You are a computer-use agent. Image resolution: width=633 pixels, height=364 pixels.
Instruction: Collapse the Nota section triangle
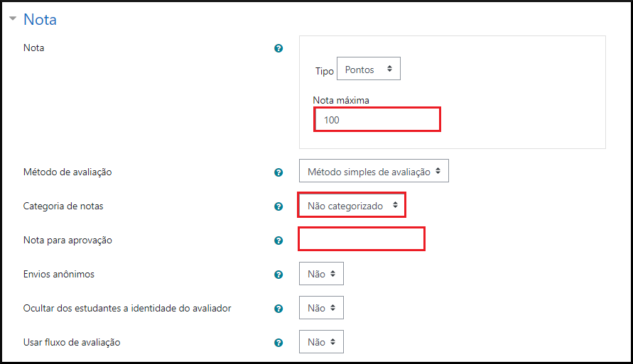[x=13, y=19]
